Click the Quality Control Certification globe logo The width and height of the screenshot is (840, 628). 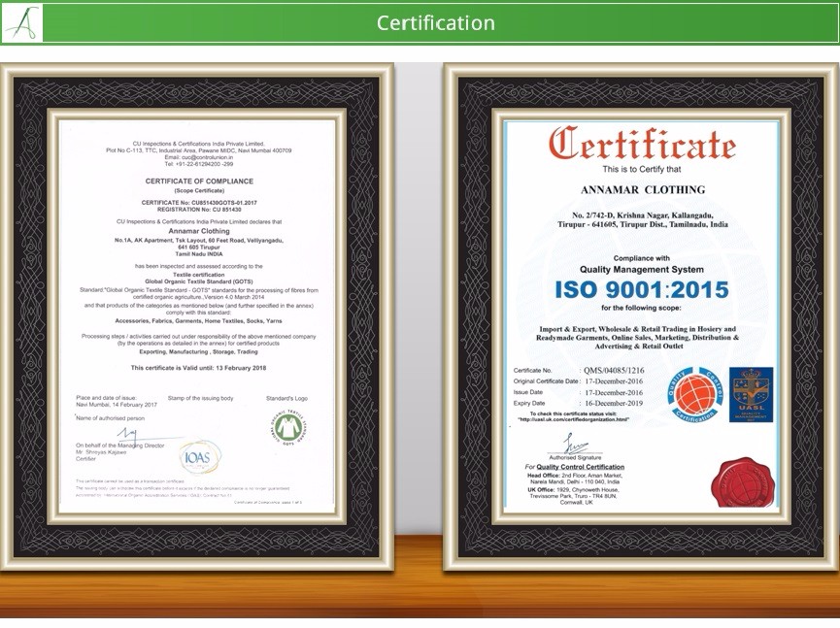click(692, 394)
